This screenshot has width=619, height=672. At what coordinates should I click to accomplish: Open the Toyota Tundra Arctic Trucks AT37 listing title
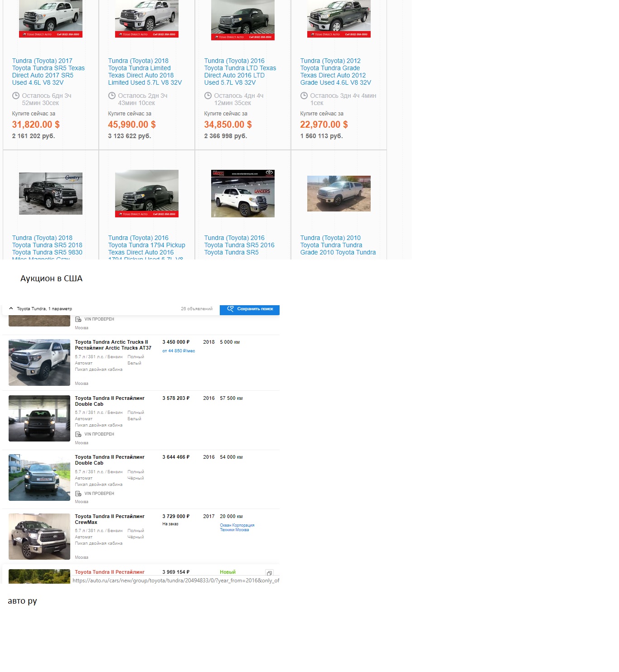[113, 345]
